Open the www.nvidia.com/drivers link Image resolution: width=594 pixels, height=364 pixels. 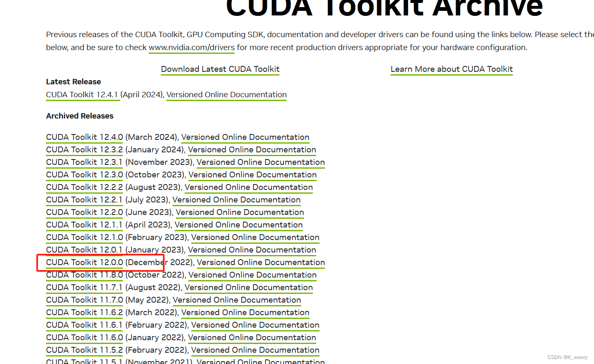pos(192,48)
